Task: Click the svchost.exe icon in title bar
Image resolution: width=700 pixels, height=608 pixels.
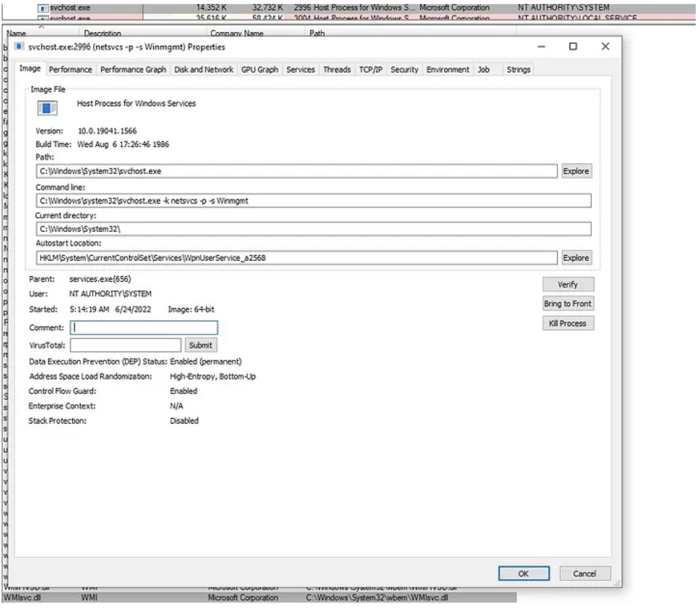Action: pyautogui.click(x=20, y=47)
